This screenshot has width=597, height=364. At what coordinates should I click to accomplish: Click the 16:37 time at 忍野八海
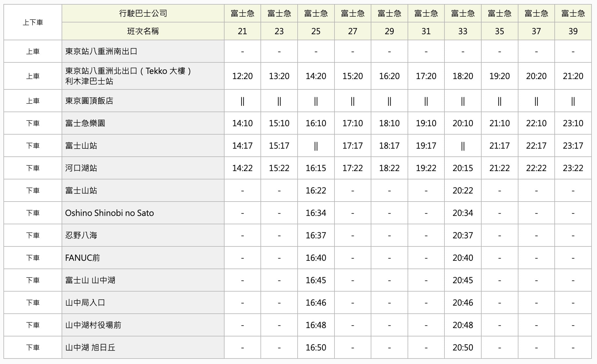point(316,235)
